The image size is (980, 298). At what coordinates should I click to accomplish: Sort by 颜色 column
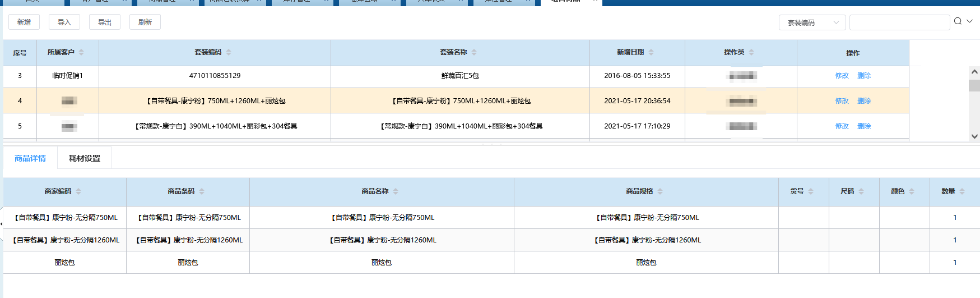912,191
